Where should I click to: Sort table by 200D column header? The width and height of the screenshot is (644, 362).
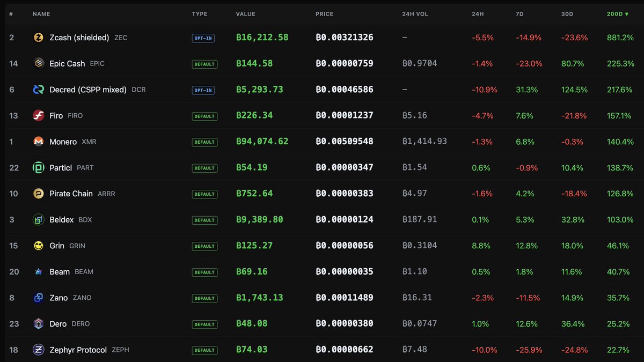pos(618,14)
